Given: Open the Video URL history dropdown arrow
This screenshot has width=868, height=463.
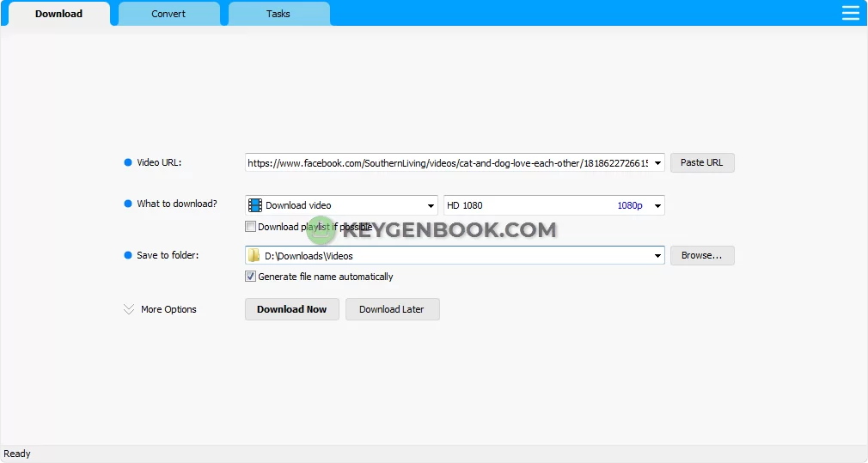Looking at the screenshot, I should tap(658, 162).
